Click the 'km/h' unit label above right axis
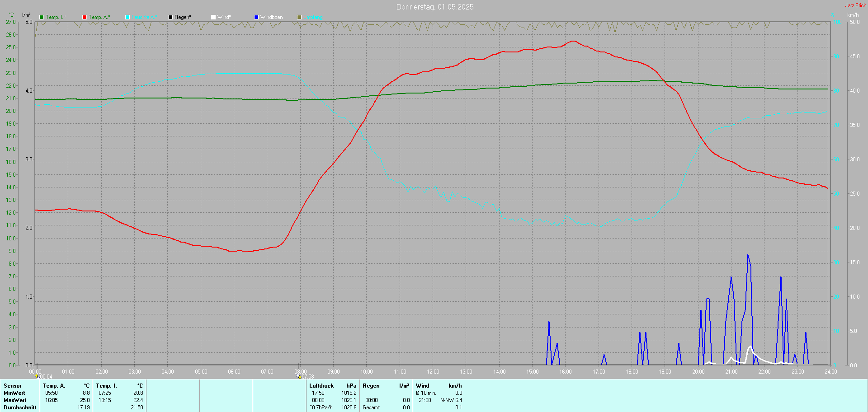Viewport: 868px width, 412px height. 853,15
